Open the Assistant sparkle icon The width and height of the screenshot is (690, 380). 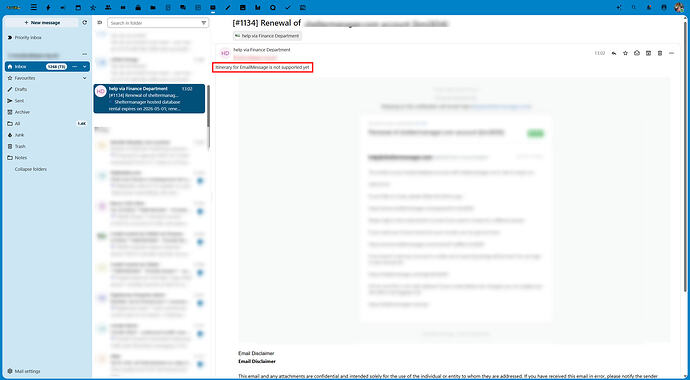619,7
